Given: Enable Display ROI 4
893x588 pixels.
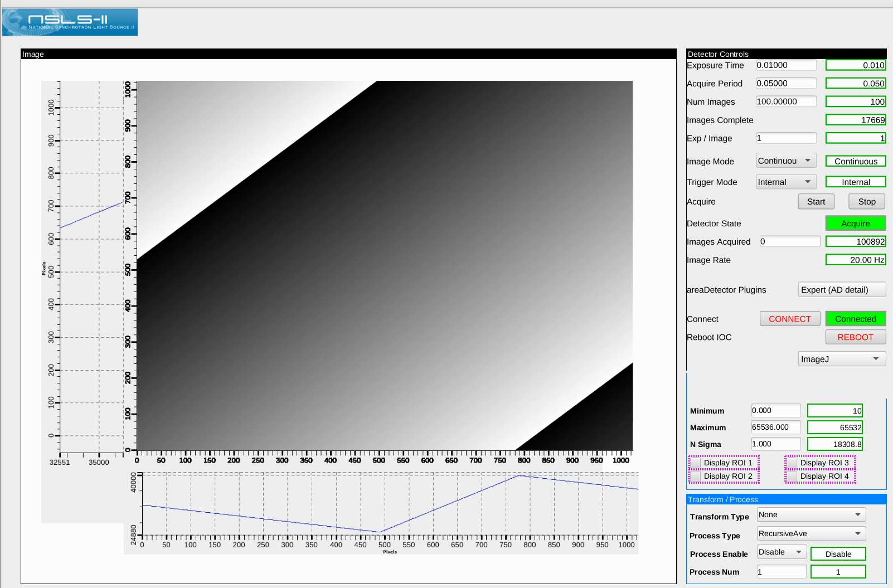Looking at the screenshot, I should (792, 476).
